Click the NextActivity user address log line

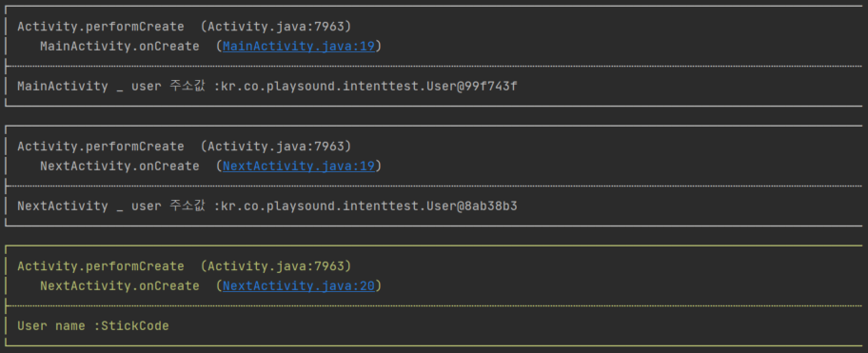pos(267,206)
